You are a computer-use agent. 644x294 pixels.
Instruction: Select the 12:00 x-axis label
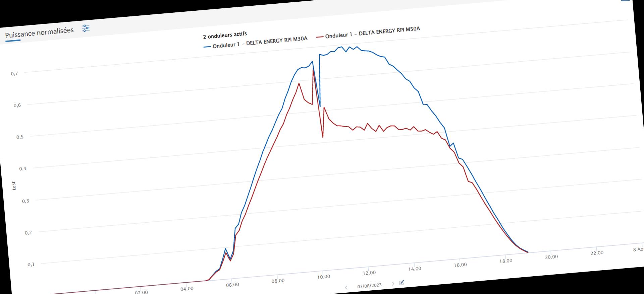tap(369, 273)
